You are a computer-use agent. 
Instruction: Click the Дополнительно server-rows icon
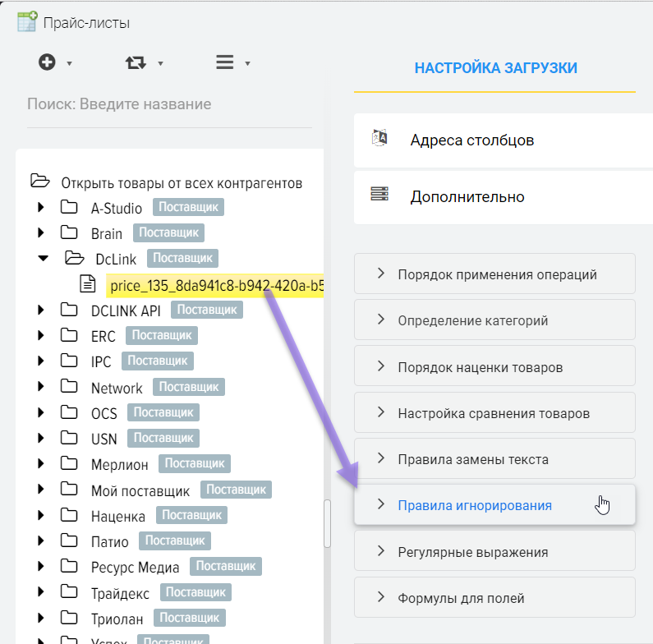click(x=379, y=195)
